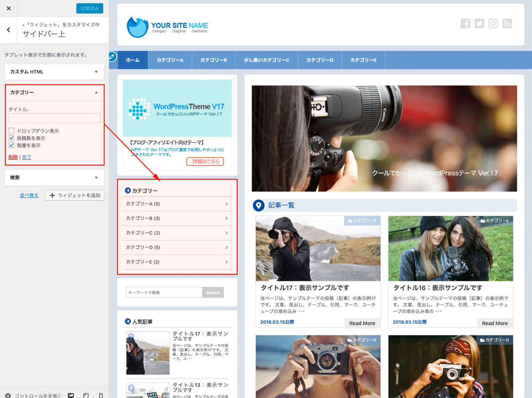Click the Search button
The width and height of the screenshot is (532, 398).
(x=213, y=292)
